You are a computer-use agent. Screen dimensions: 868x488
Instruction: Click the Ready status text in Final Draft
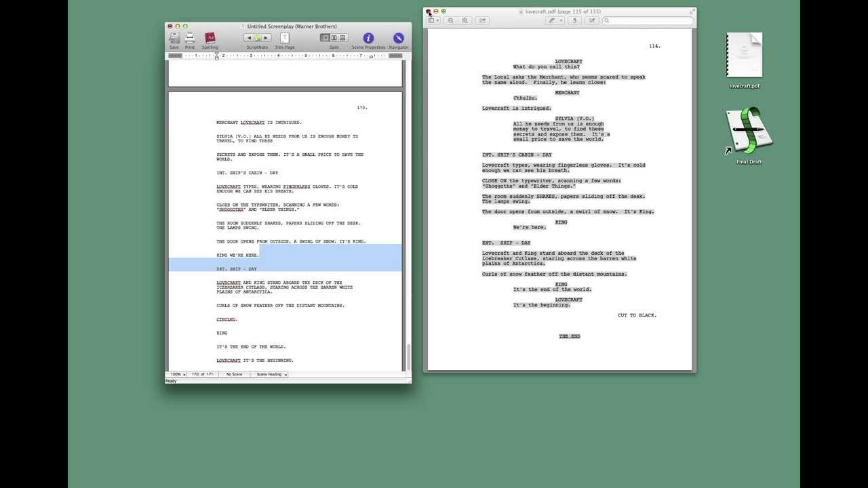[x=171, y=381]
